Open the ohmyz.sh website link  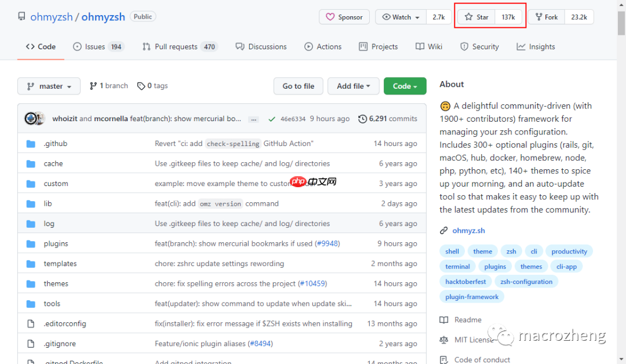click(468, 231)
